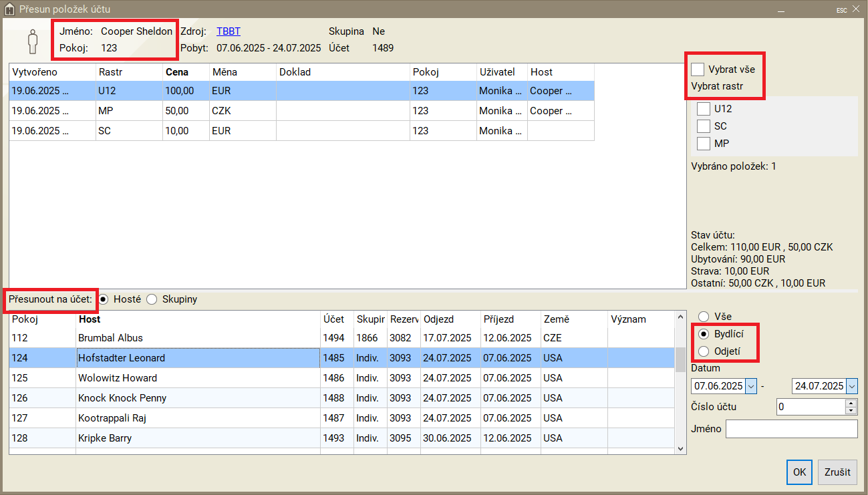Viewport: 868px width, 495px height.
Task: Select the Vše filter radio button
Action: (703, 317)
